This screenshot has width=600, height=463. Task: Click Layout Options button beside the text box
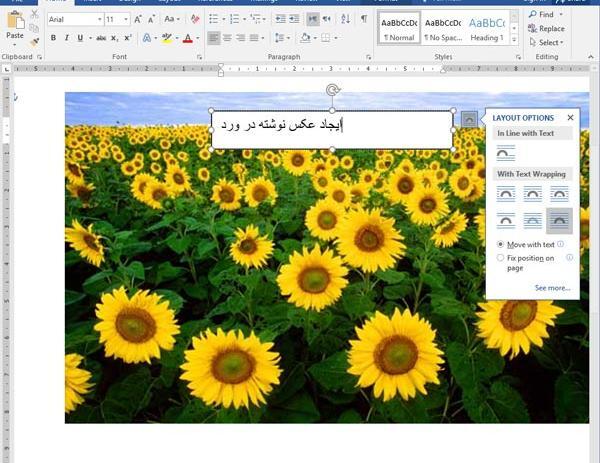[469, 119]
